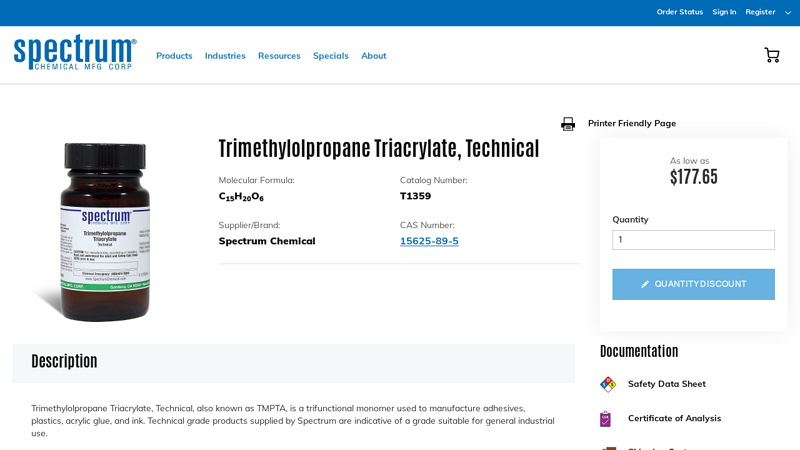Screen dimensions: 800x450
Task: Click the Safety Data Sheet diamond icon
Action: coord(608,384)
